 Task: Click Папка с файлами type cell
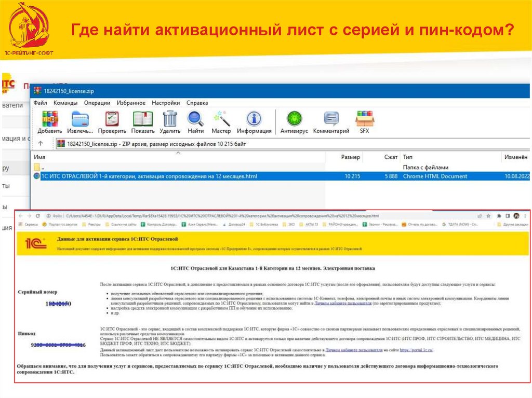(x=425, y=167)
